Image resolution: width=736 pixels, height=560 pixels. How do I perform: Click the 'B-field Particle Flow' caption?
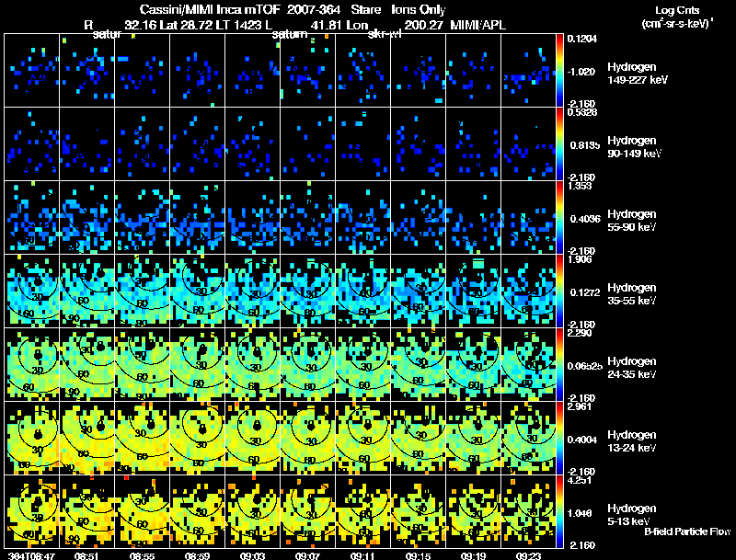click(687, 531)
